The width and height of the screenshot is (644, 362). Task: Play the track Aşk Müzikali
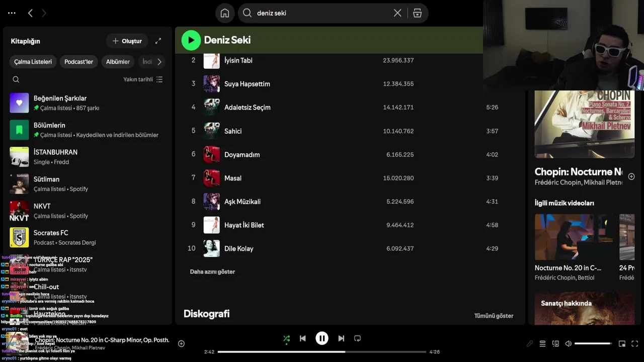coord(243,202)
